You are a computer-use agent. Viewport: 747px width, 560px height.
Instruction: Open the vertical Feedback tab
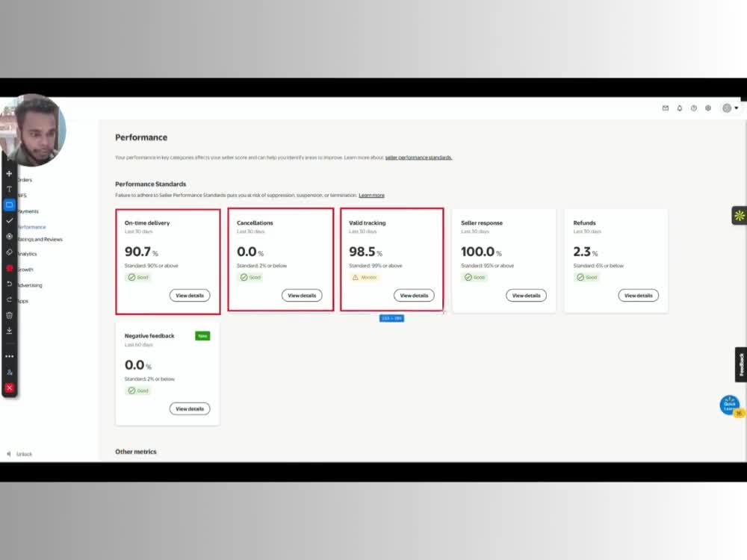[741, 364]
